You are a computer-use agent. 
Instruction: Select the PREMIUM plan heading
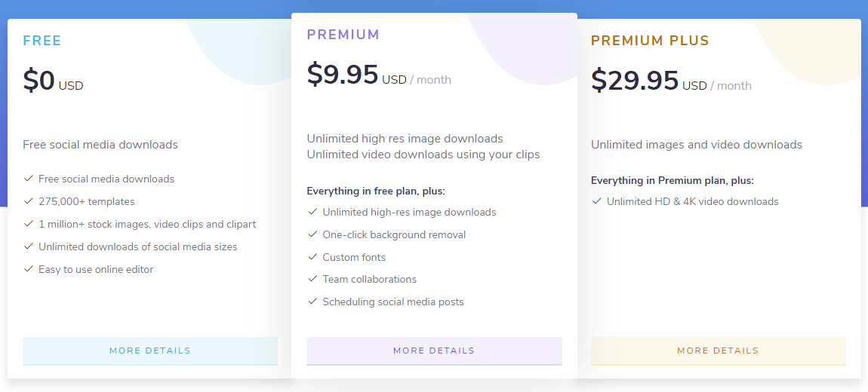click(343, 35)
